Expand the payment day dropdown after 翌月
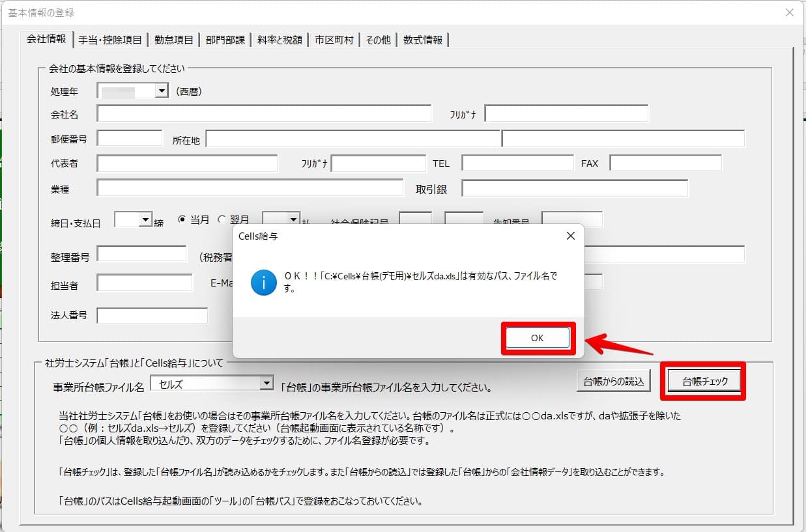The image size is (806, 532). (293, 220)
